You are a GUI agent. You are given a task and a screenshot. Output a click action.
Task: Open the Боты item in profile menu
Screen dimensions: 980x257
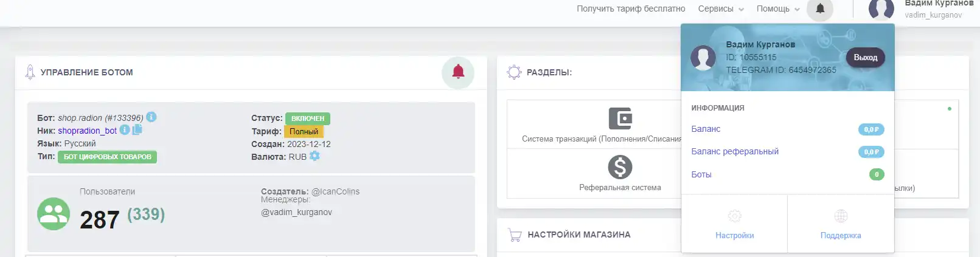701,174
